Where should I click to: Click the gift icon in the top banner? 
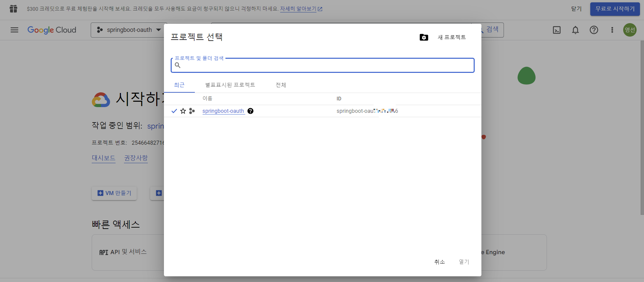13,9
